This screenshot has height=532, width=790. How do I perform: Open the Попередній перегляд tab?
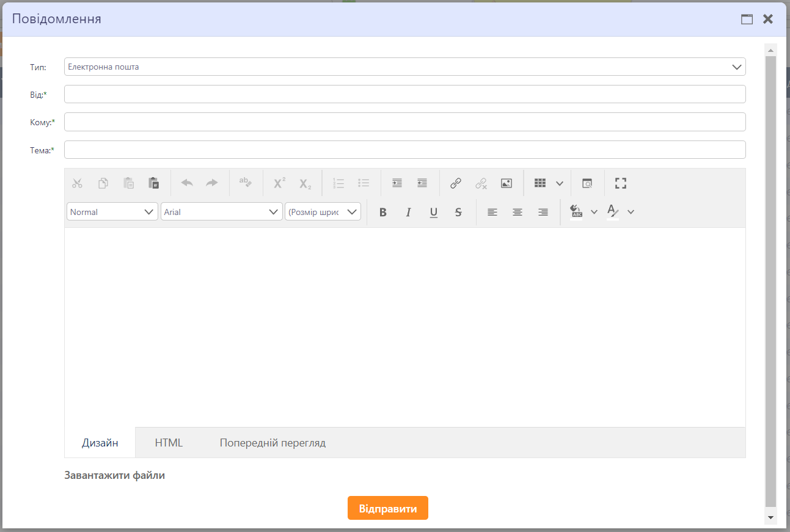(272, 443)
